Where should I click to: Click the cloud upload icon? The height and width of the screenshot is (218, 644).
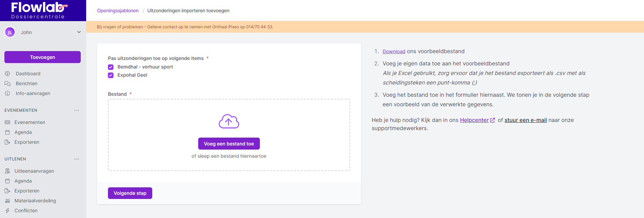[x=229, y=121]
